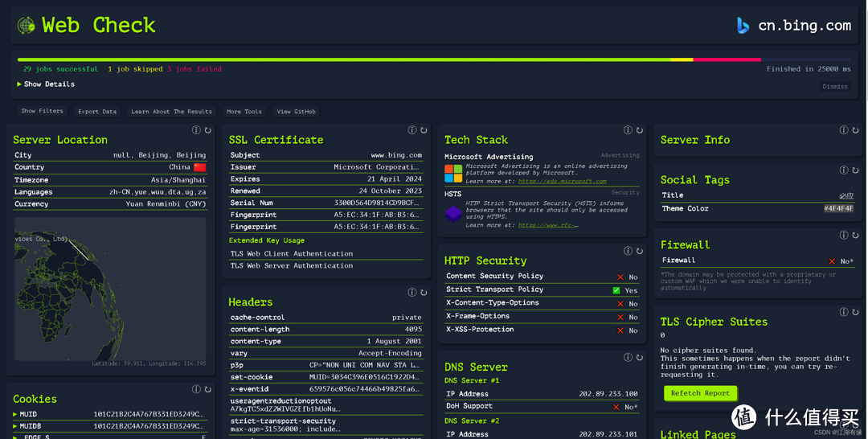The height and width of the screenshot is (439, 868).
Task: Click the Expires 21 April 2024 value
Action: tap(395, 178)
